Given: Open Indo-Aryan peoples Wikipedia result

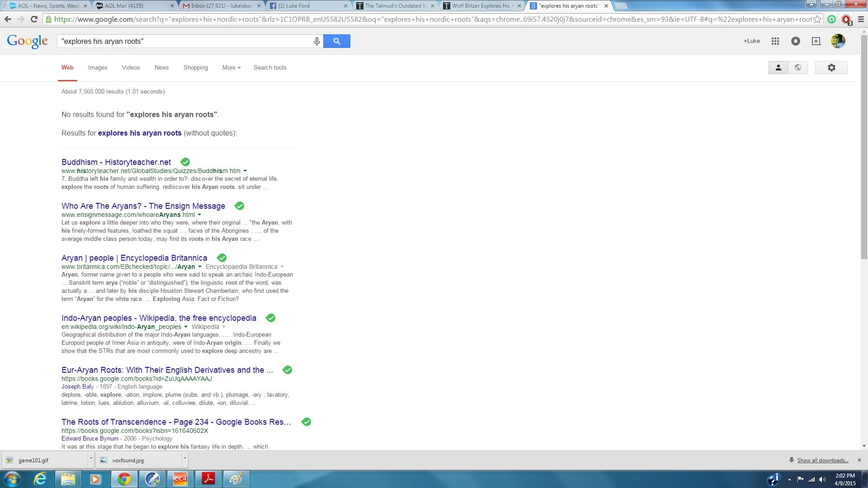Looking at the screenshot, I should coord(159,318).
